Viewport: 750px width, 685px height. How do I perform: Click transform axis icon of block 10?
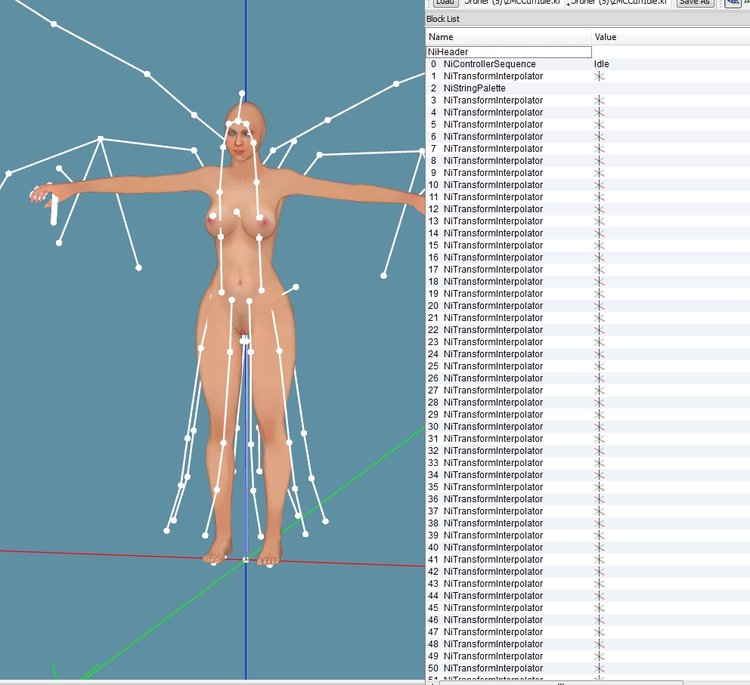(x=599, y=185)
